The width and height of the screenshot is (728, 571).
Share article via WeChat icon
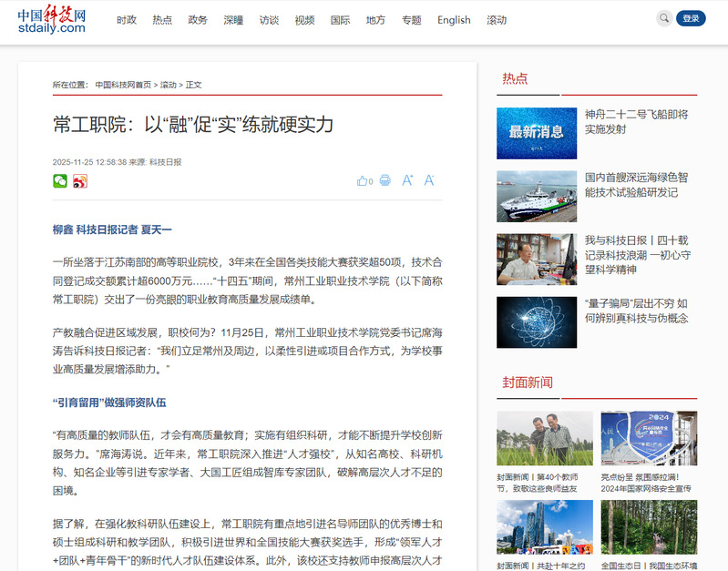click(x=60, y=181)
